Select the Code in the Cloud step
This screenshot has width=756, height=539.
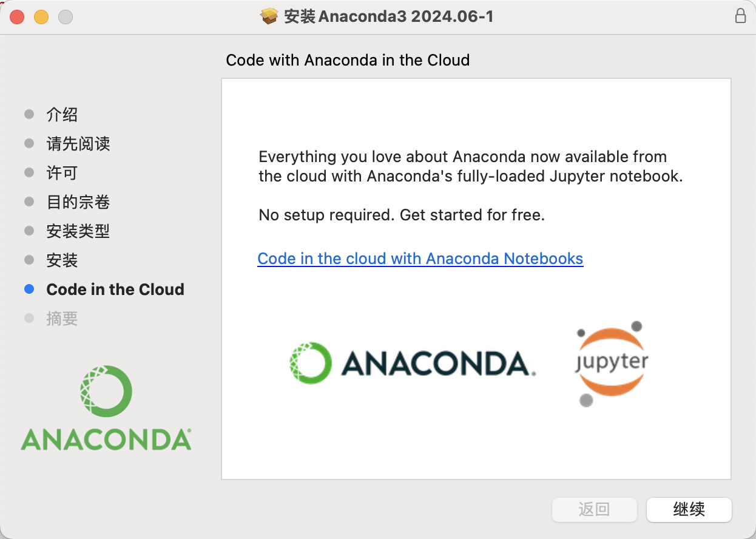[x=115, y=290]
